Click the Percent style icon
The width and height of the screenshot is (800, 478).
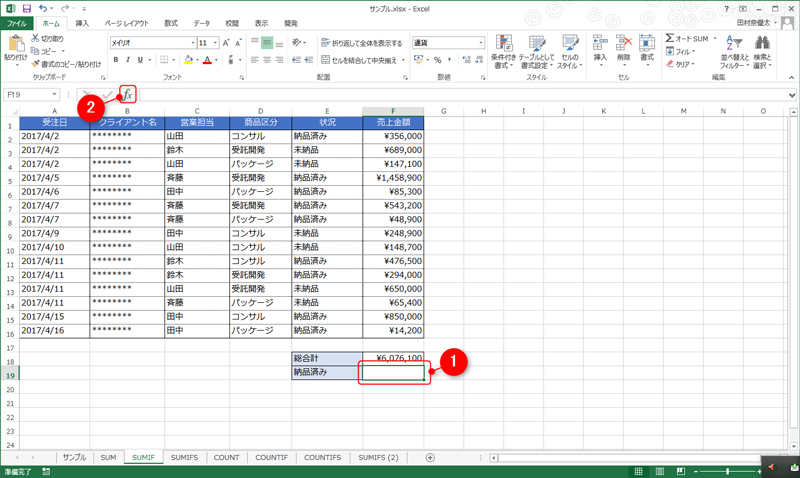click(437, 60)
